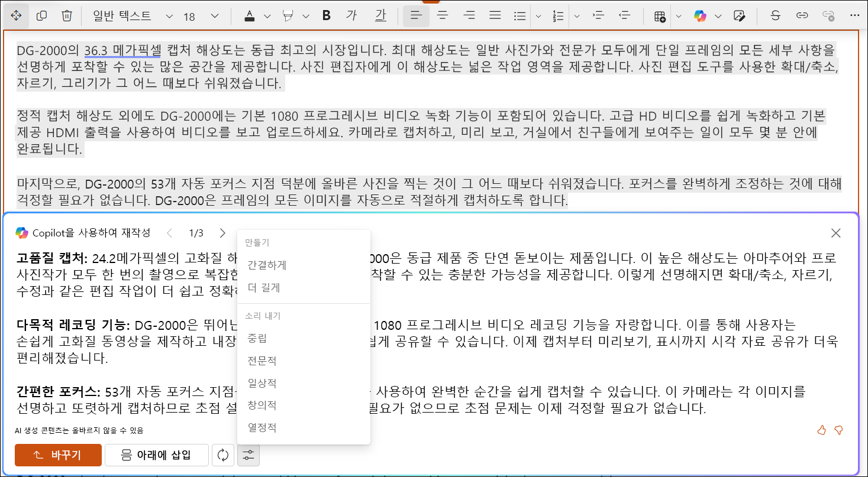Toggle strikethrough formatting
Screen dimensions: 868x477
pos(775,16)
